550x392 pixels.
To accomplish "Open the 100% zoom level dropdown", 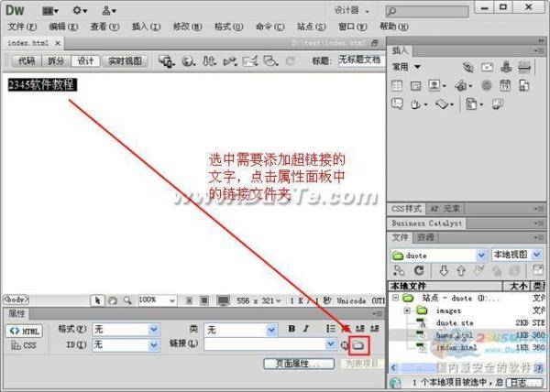I will [157, 299].
